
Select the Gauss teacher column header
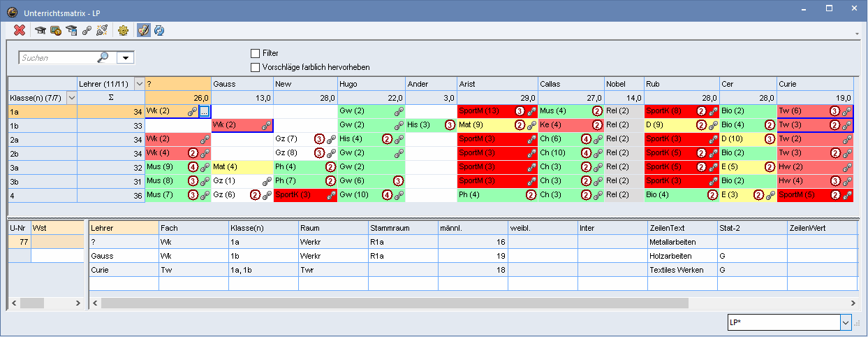coord(242,83)
